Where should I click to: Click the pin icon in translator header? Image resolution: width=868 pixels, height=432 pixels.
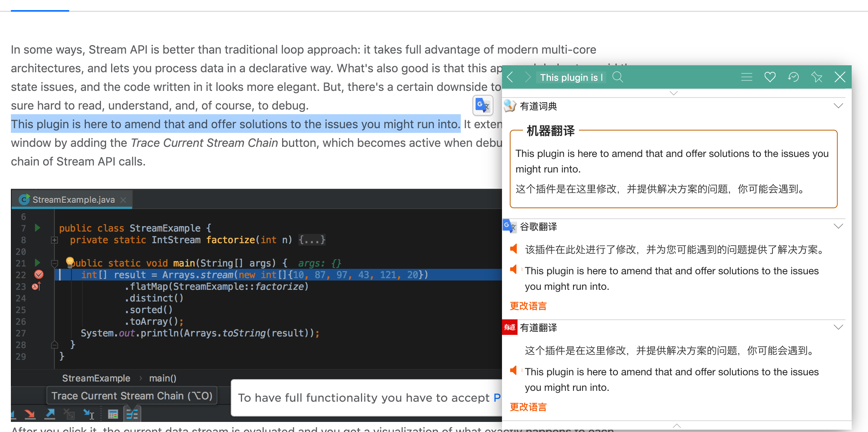(x=816, y=77)
